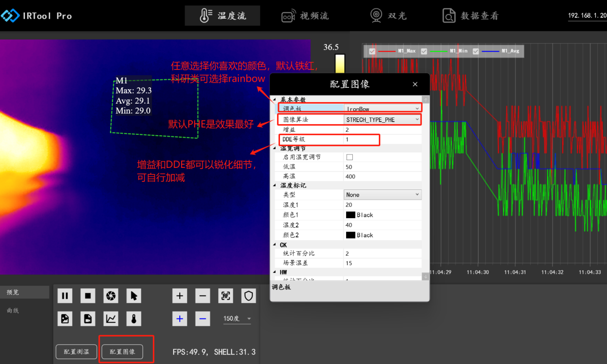Click the 配置图像 button
Screen dimensions: 607x364
click(122, 352)
